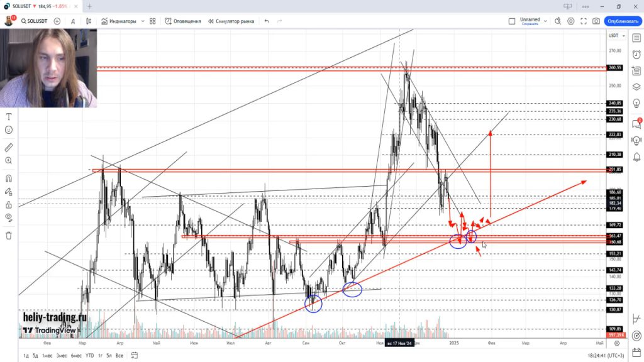
Task: Activate the Zoom In tool
Action: point(9,161)
